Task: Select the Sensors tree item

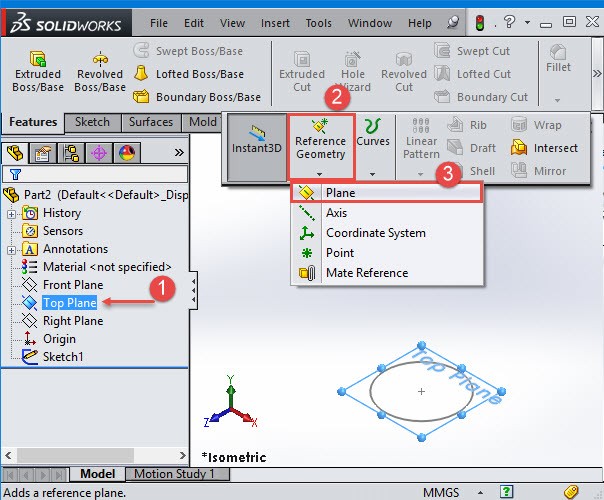Action: click(x=53, y=231)
